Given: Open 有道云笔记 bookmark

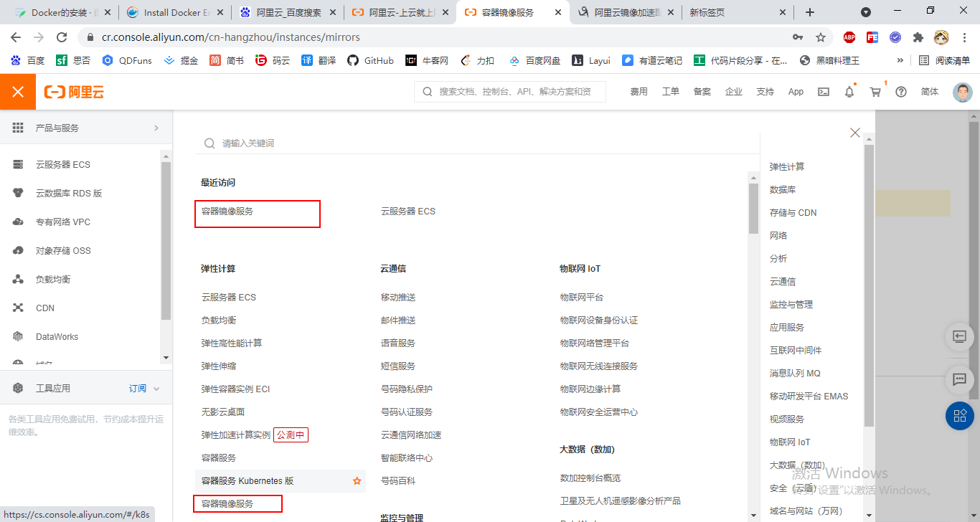Looking at the screenshot, I should pyautogui.click(x=652, y=61).
